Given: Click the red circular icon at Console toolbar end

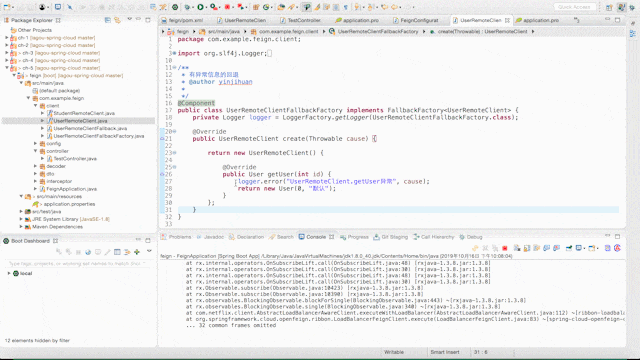Looking at the screenshot, I should 618,248.
